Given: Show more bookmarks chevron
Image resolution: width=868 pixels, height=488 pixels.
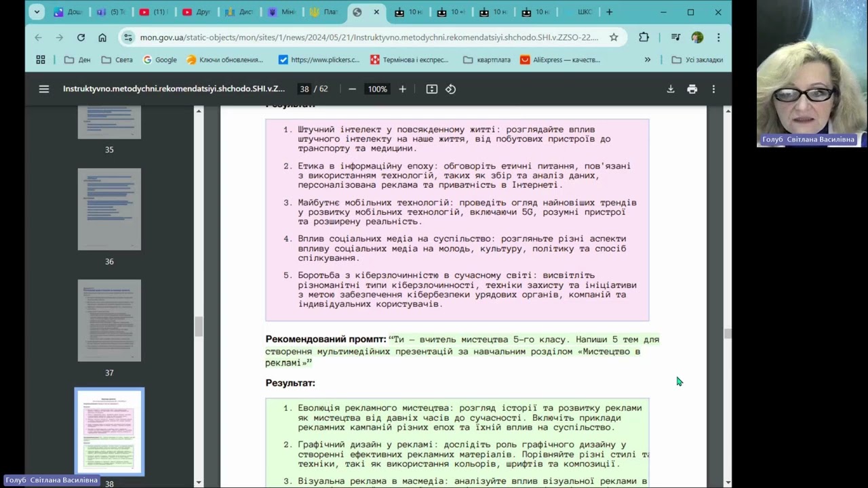Looking at the screenshot, I should 647,60.
